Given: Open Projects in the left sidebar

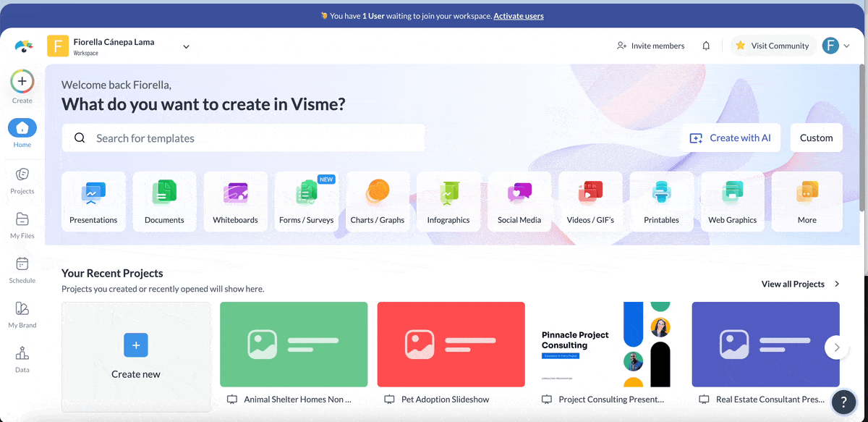Looking at the screenshot, I should (22, 180).
